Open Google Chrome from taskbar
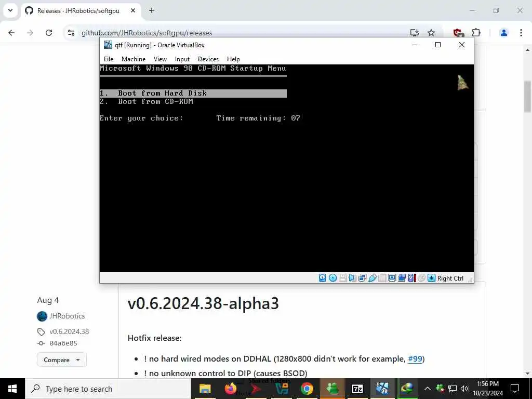 click(x=307, y=389)
